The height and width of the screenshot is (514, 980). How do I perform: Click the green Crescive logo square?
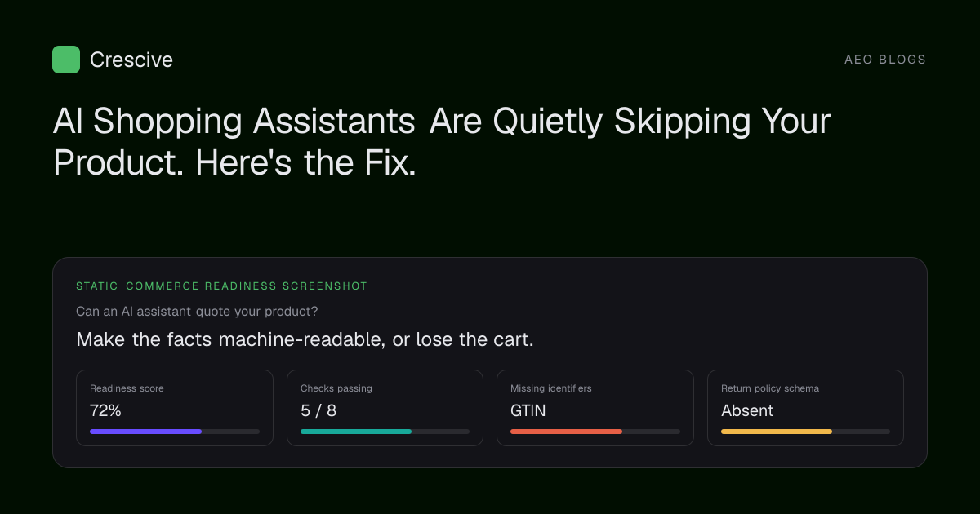pyautogui.click(x=66, y=60)
